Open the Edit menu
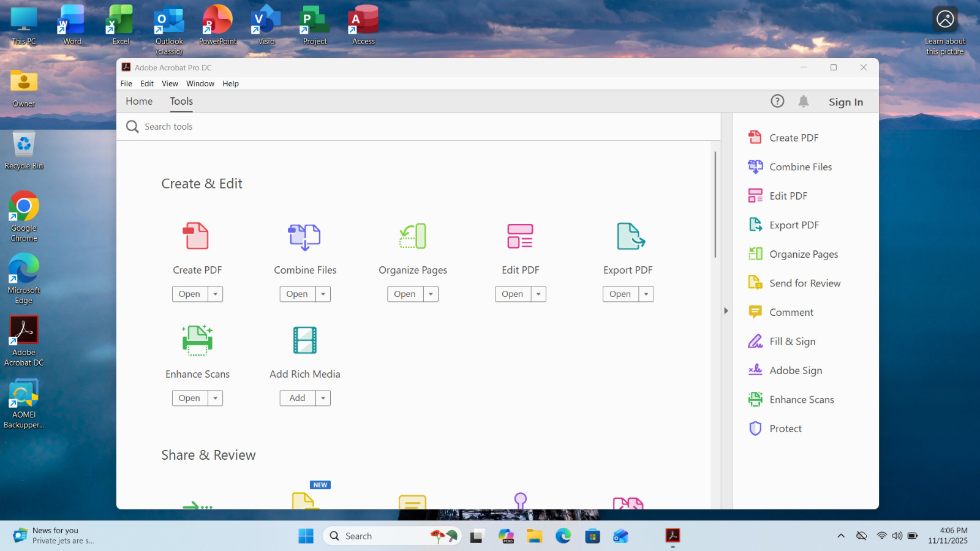Viewport: 980px width, 551px height. point(147,83)
